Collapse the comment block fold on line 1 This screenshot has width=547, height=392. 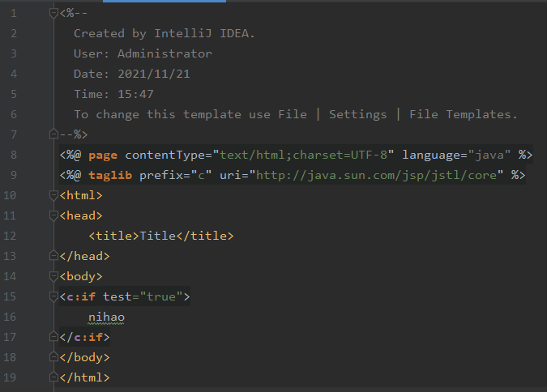53,13
